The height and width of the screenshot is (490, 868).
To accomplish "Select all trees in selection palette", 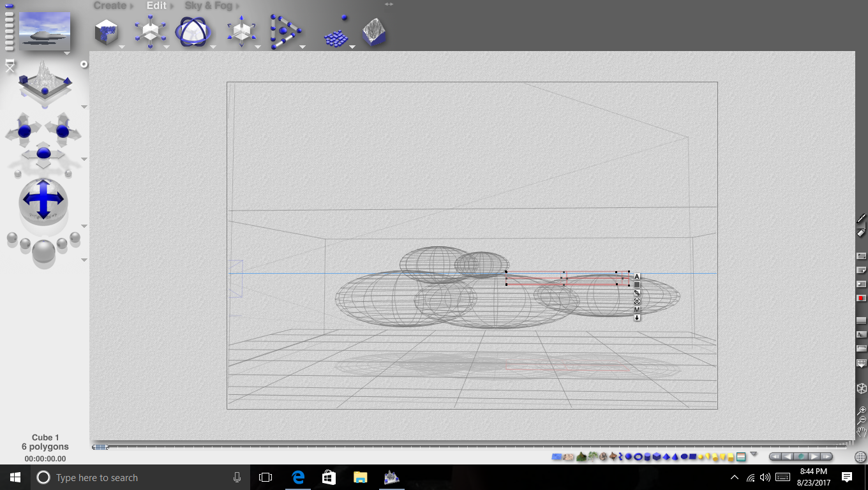I will [593, 457].
